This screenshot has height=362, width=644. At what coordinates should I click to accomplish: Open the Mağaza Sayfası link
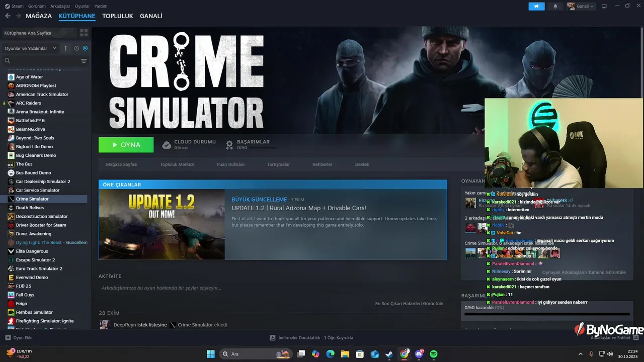click(122, 164)
